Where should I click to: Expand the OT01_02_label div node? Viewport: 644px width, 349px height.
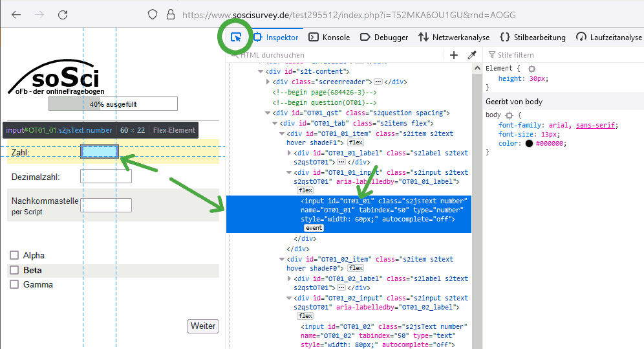[289, 278]
